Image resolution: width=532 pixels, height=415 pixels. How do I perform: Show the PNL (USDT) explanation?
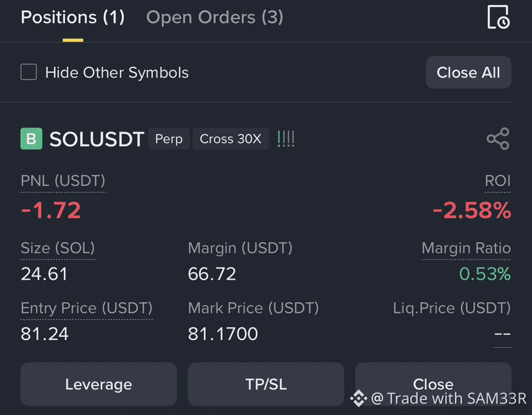point(63,181)
